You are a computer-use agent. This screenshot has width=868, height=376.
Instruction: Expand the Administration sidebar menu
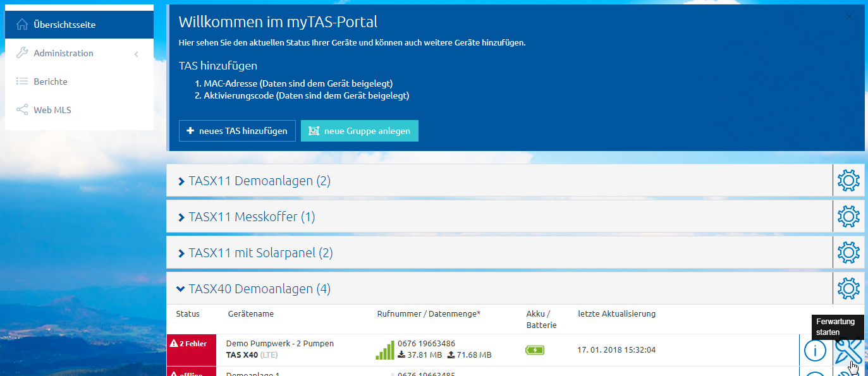point(79,53)
